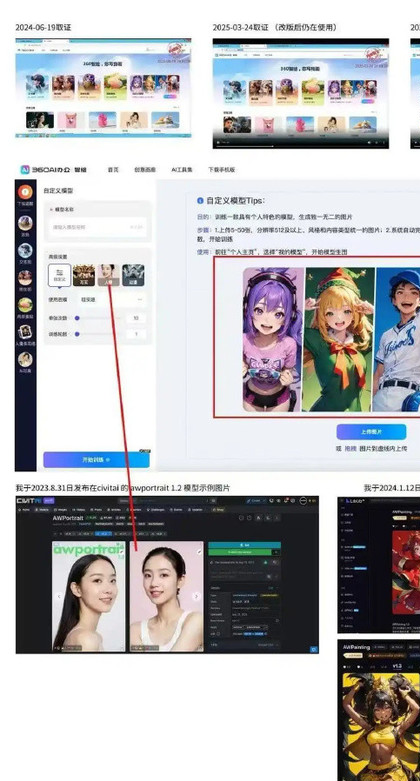The height and width of the screenshot is (781, 420).
Task: Select the 自定义 style preset tile
Action: [59, 275]
